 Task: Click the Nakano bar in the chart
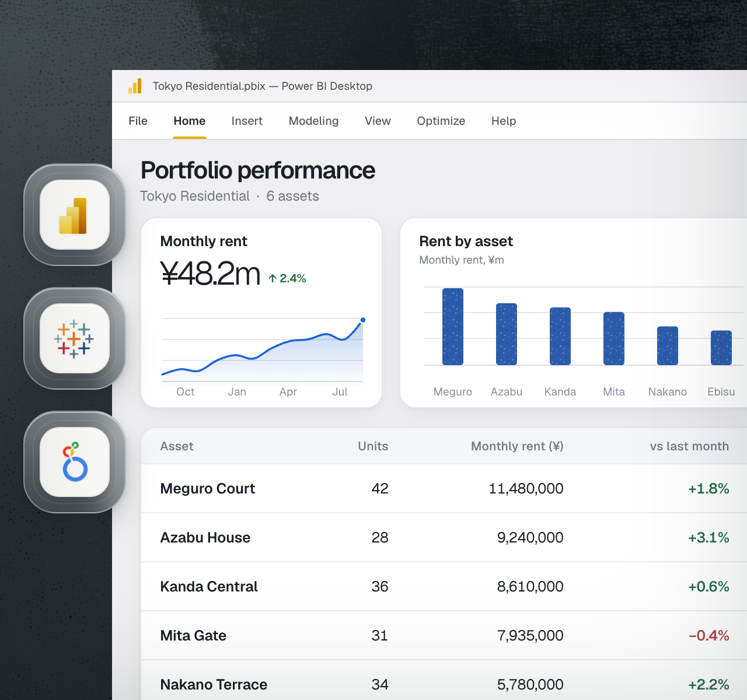668,346
